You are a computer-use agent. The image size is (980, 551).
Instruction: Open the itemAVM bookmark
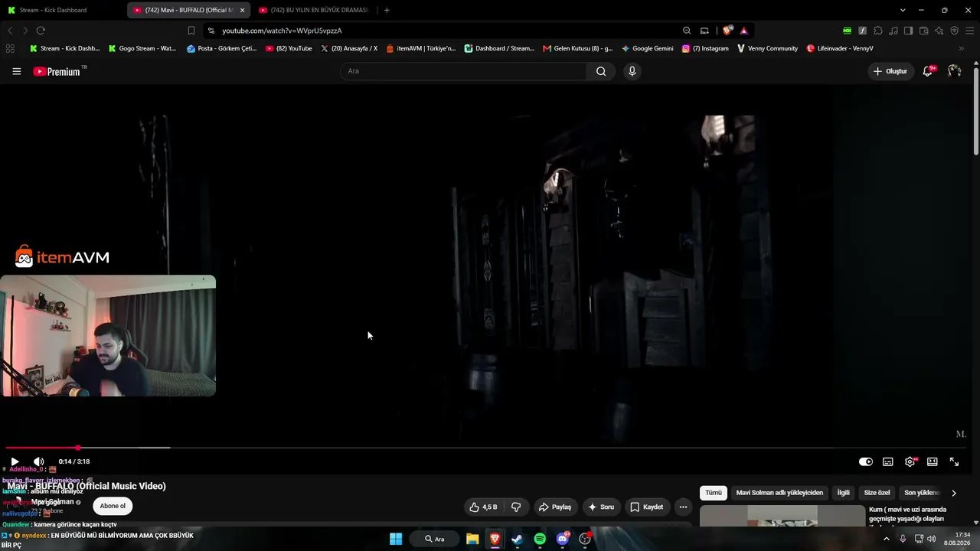tap(421, 48)
